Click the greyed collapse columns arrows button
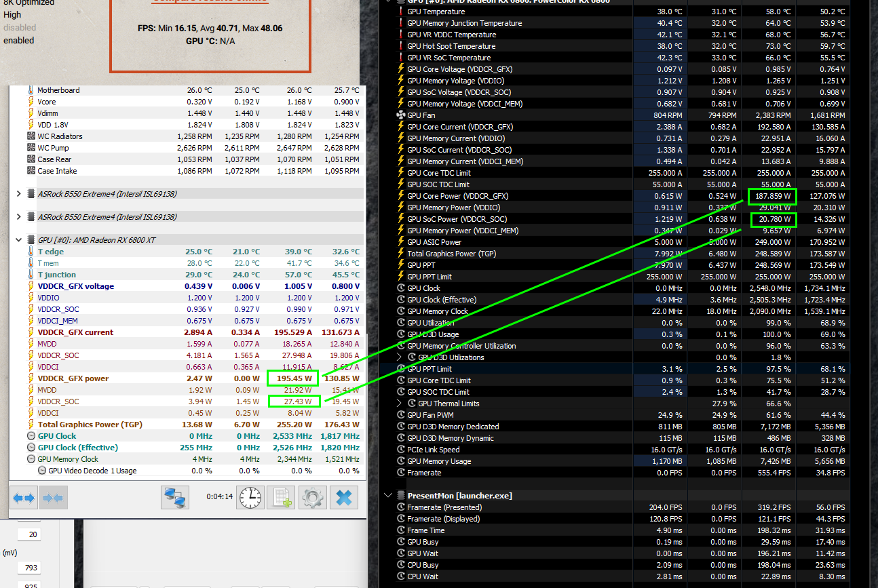Viewport: 878px width, 588px height. (52, 498)
